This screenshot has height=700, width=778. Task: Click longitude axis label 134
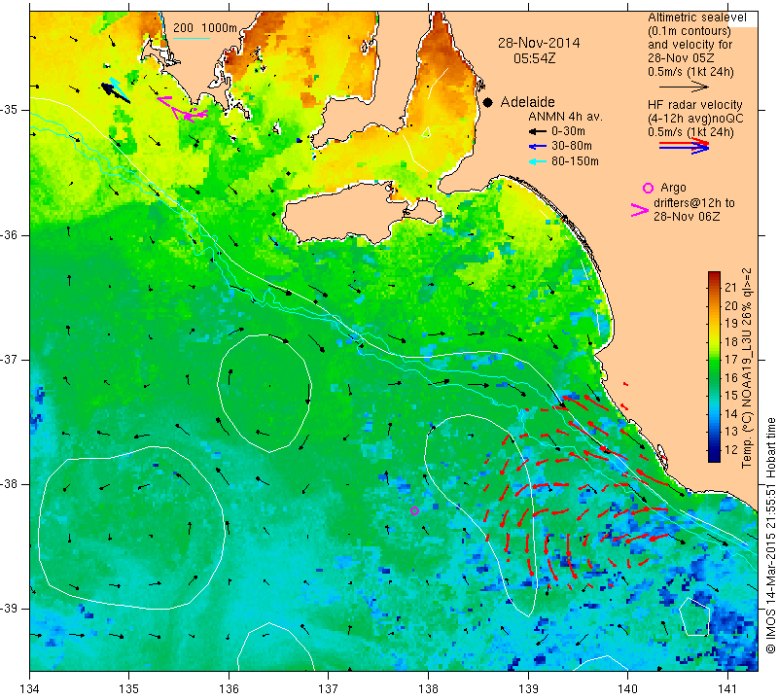tap(30, 689)
